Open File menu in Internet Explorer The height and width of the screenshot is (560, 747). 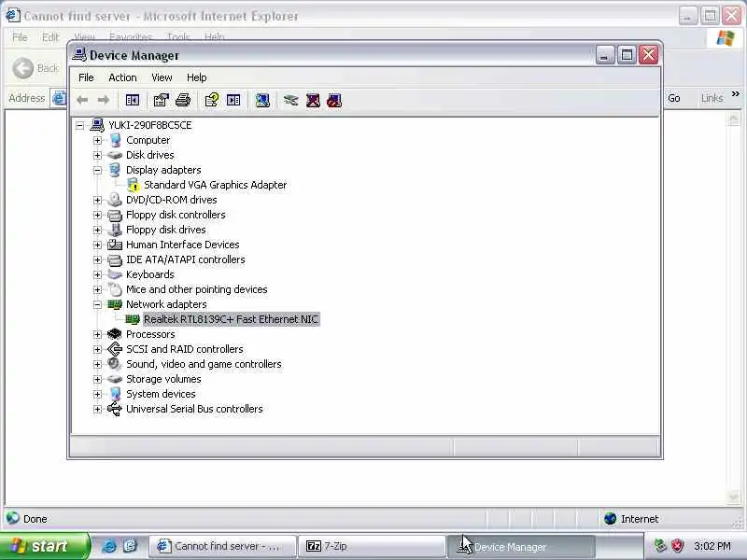point(20,37)
